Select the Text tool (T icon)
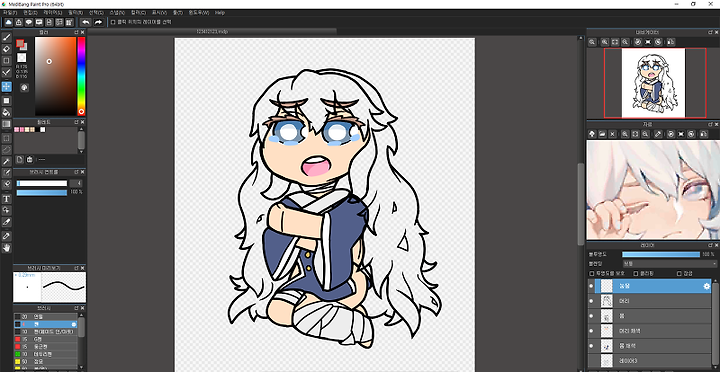720x372 pixels. (6, 199)
